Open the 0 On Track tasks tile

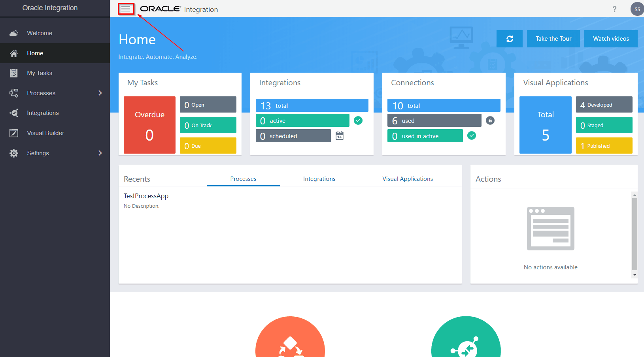click(x=208, y=125)
